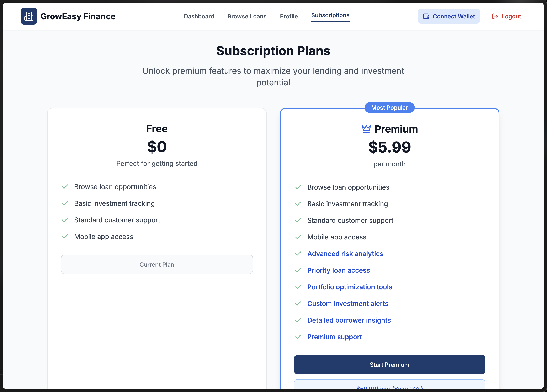The width and height of the screenshot is (547, 392).
Task: Open the Dashboard tab
Action: (199, 16)
